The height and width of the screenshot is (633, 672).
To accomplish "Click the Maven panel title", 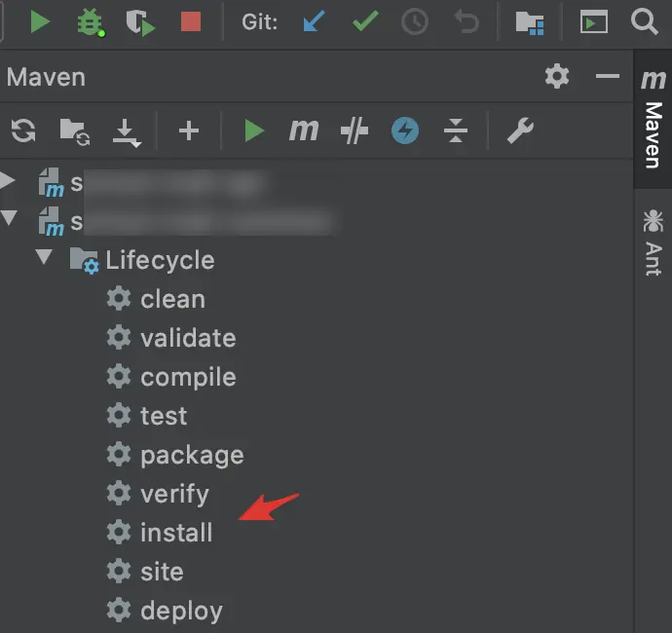I will tap(46, 77).
